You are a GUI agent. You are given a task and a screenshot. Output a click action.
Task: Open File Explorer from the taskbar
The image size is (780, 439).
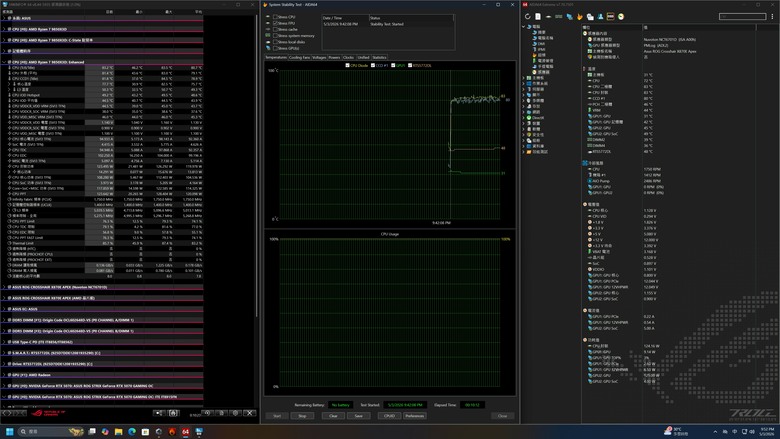point(118,431)
